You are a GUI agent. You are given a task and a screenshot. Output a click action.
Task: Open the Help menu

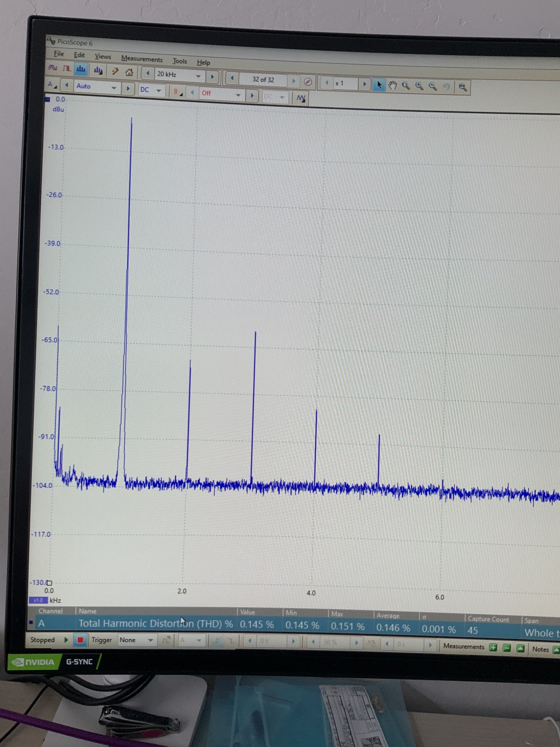[203, 62]
